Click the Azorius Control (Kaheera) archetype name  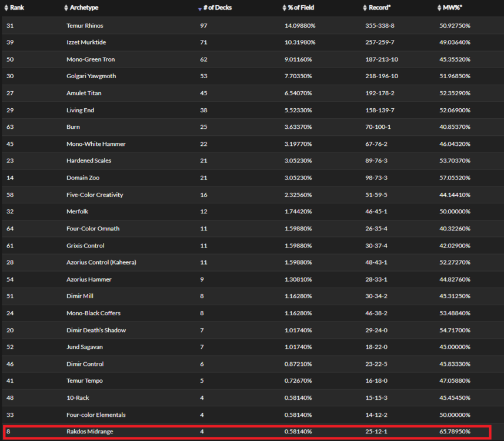pyautogui.click(x=101, y=262)
